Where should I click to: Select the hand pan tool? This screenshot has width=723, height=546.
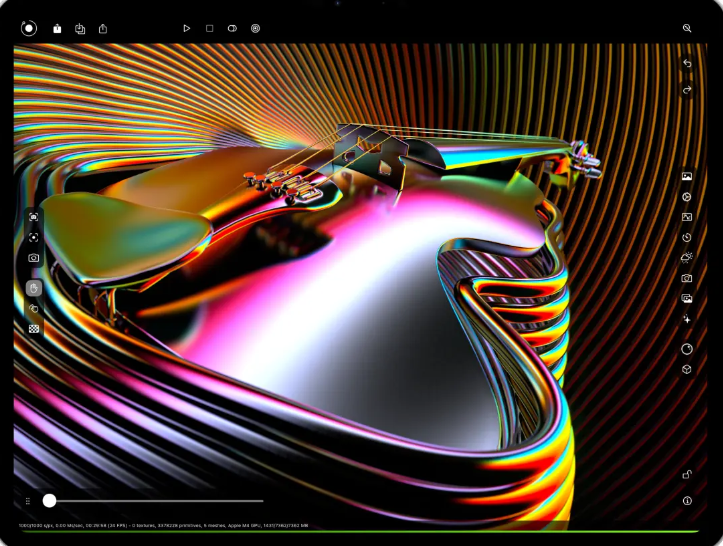34,288
